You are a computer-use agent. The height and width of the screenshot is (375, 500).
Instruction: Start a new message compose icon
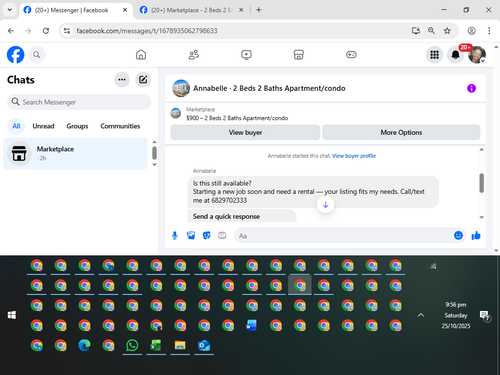(143, 80)
